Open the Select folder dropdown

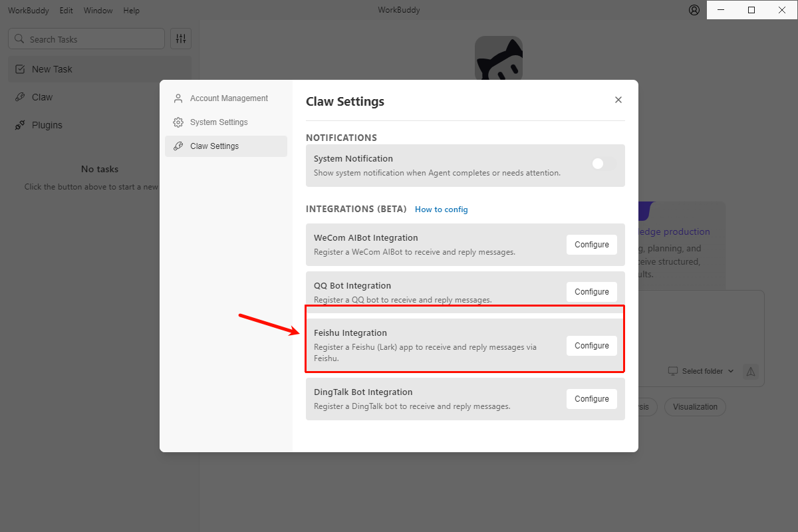702,371
